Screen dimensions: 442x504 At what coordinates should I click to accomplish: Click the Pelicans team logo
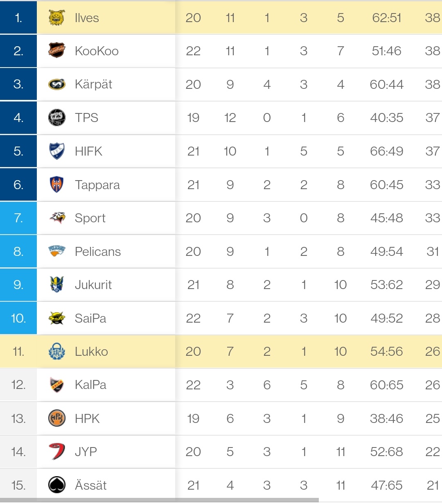57,251
